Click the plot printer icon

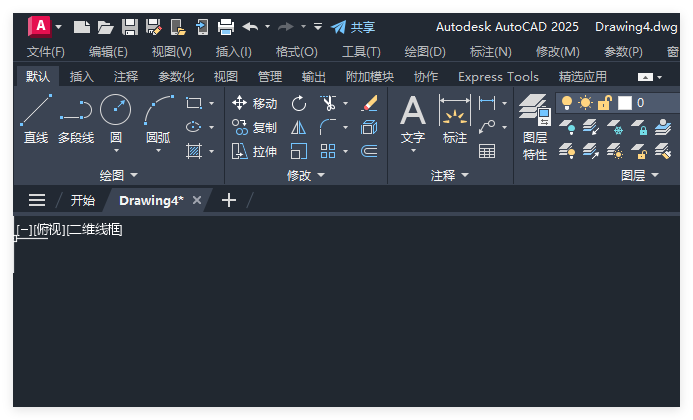226,27
